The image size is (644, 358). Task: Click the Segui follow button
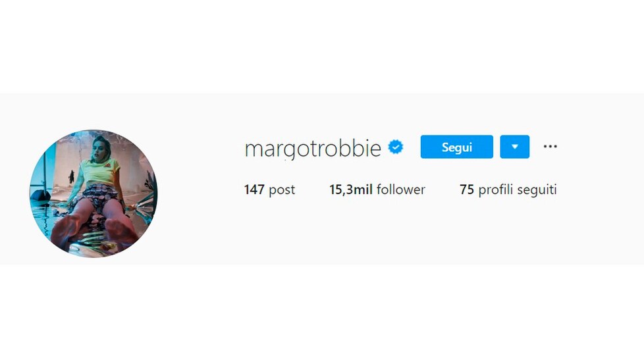point(457,147)
